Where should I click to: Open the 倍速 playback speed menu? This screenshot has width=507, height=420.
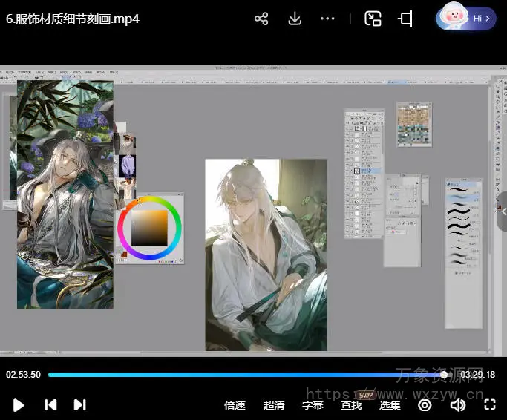235,405
